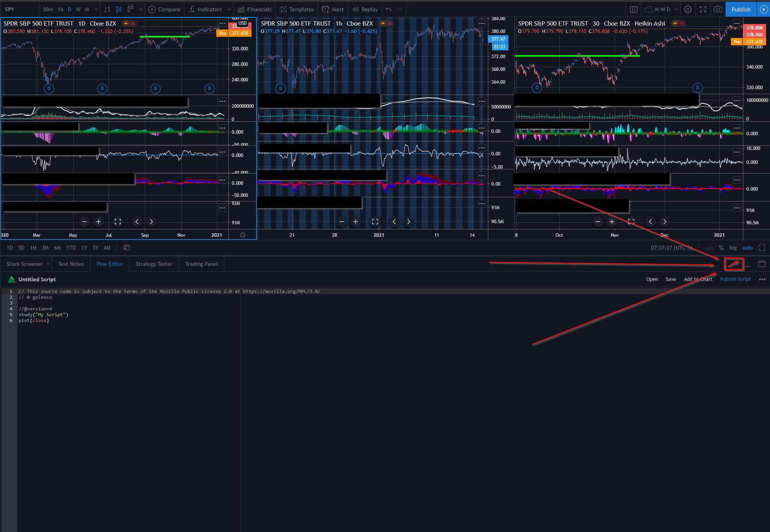This screenshot has width=770, height=532.
Task: Switch interval to 30m
Action: click(x=48, y=9)
